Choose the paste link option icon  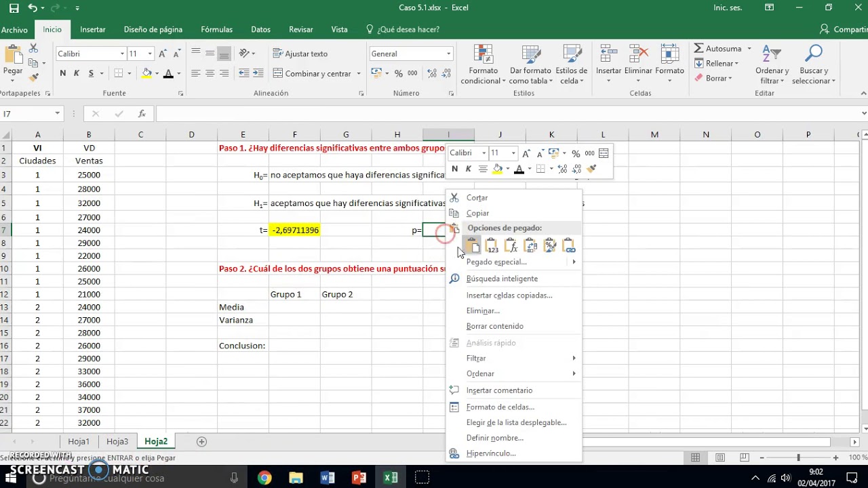(x=568, y=245)
